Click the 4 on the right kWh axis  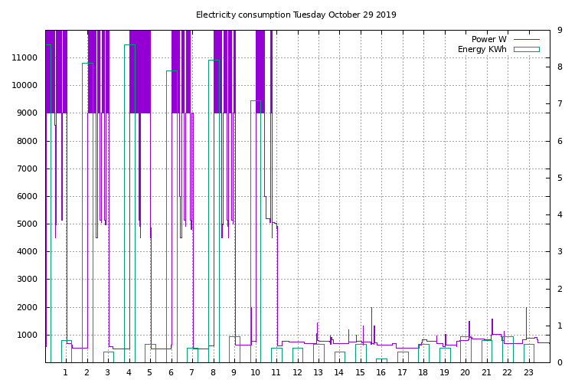[560, 214]
